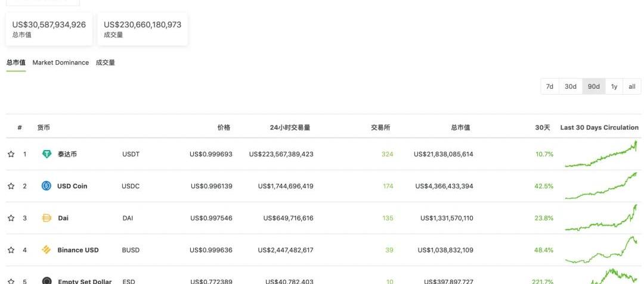Click the market cap US$4,366,433,394
This screenshot has width=644, height=284.
point(444,186)
